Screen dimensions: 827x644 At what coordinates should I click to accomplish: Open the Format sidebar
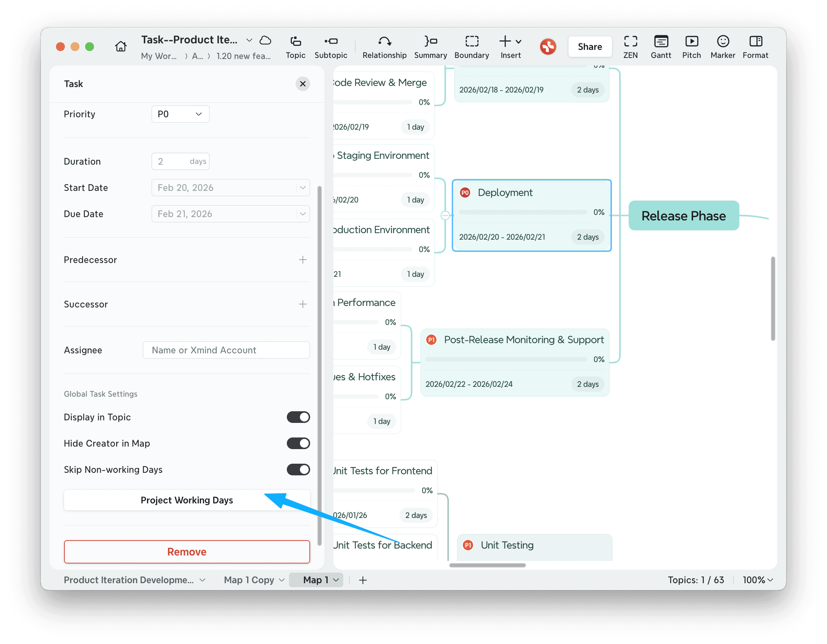[755, 47]
